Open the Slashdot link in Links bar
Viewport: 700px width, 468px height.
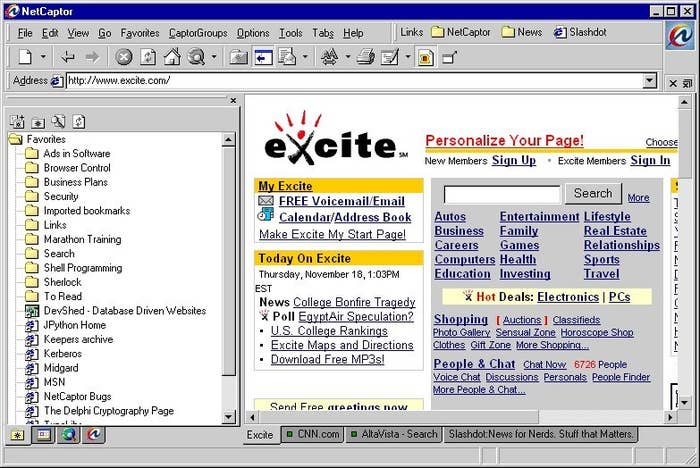[580, 32]
